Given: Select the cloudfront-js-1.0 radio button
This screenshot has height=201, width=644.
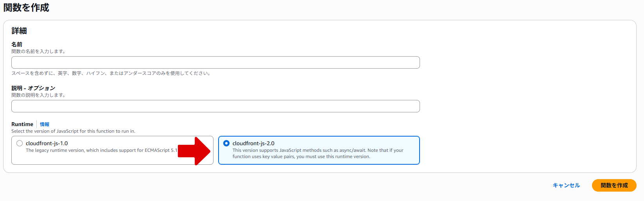Looking at the screenshot, I should point(20,143).
